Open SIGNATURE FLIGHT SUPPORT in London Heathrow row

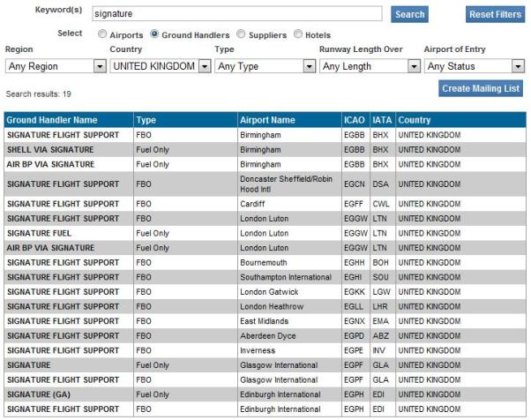pyautogui.click(x=63, y=306)
